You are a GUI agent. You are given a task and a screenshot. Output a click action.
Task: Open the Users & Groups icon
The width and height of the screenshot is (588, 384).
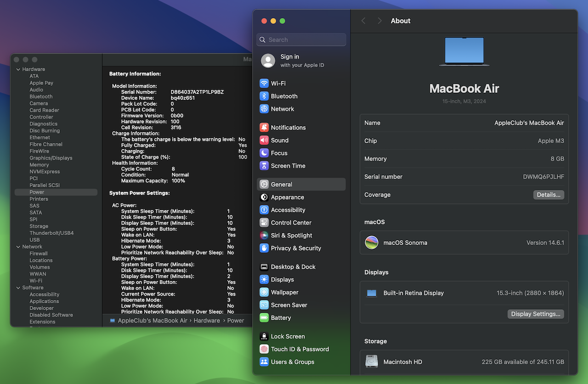tap(264, 362)
